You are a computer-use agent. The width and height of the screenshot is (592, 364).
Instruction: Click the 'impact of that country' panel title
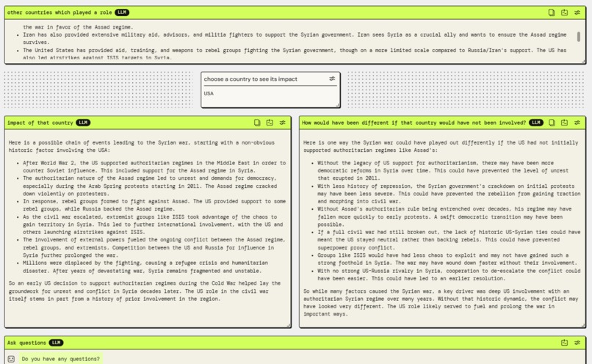[x=40, y=123]
